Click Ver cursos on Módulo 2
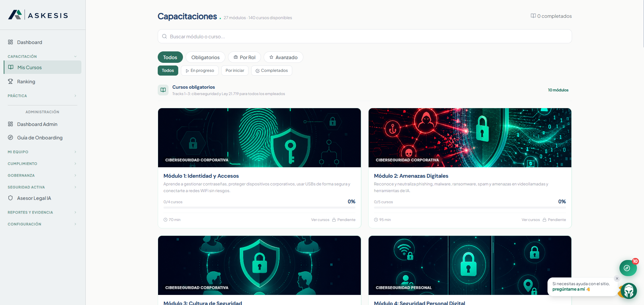644x305 pixels. (x=531, y=220)
